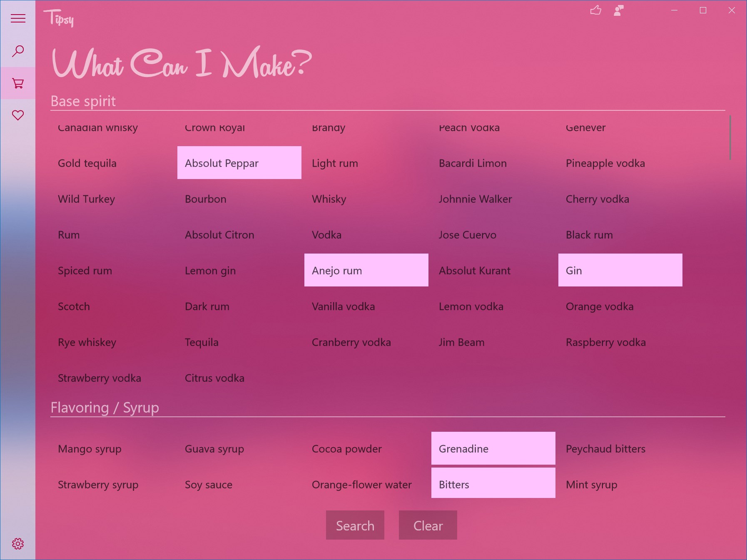Choose plain Vodka
Screen dimensions: 747x560
coord(366,234)
